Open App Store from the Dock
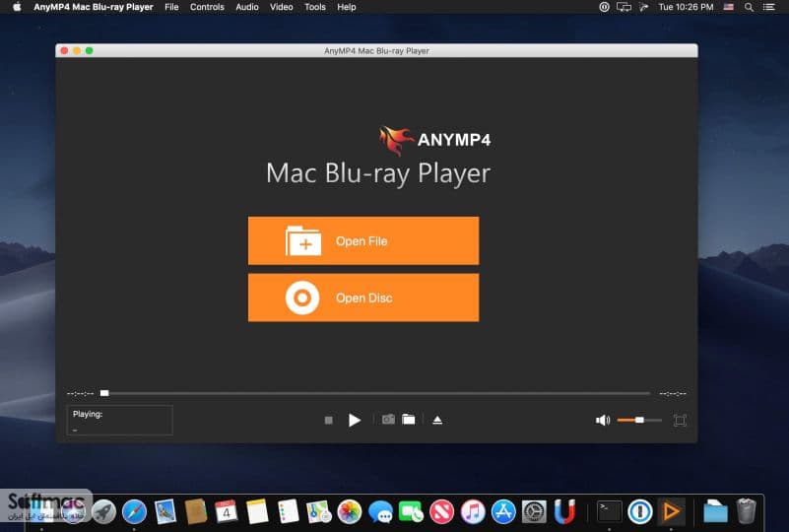Viewport: 789px width, 532px height. pos(503,512)
